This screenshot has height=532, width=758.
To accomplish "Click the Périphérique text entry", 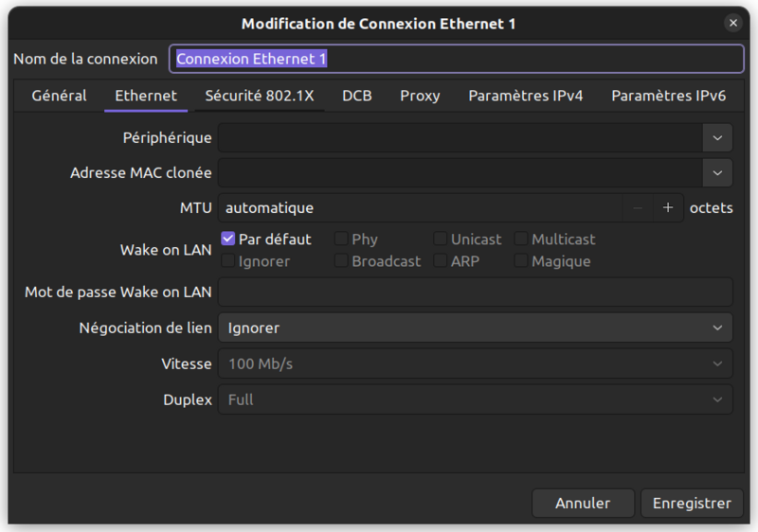I will 460,138.
